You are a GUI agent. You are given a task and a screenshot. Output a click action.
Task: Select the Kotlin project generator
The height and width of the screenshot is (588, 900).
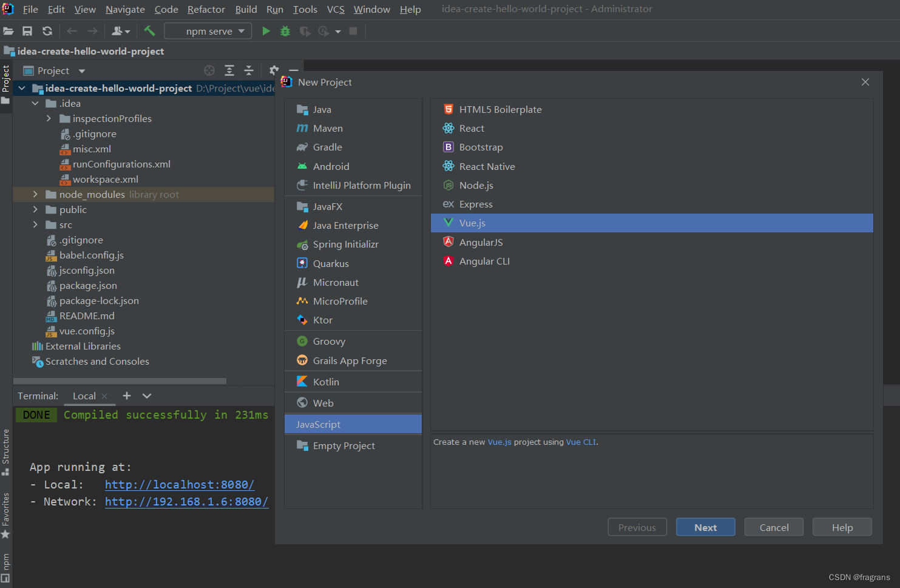coord(325,381)
